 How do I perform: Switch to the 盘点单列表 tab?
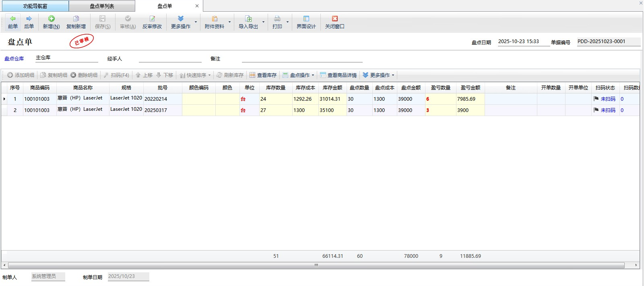click(102, 6)
